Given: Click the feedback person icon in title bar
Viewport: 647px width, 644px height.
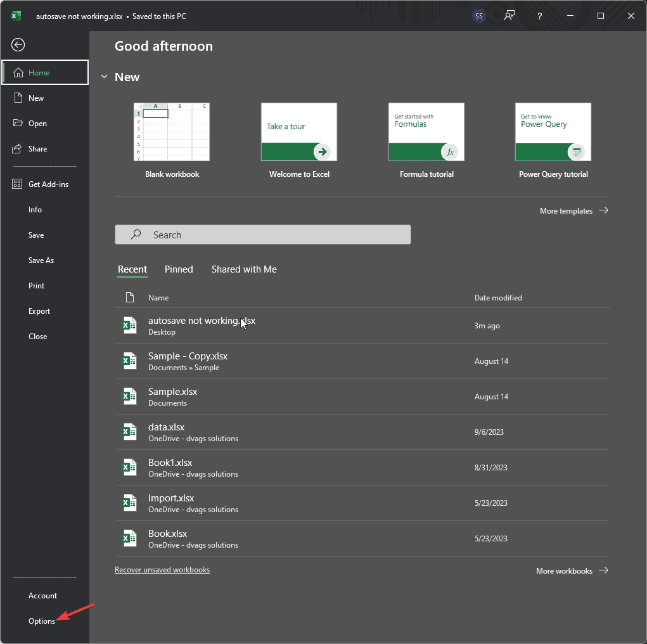Looking at the screenshot, I should [509, 16].
